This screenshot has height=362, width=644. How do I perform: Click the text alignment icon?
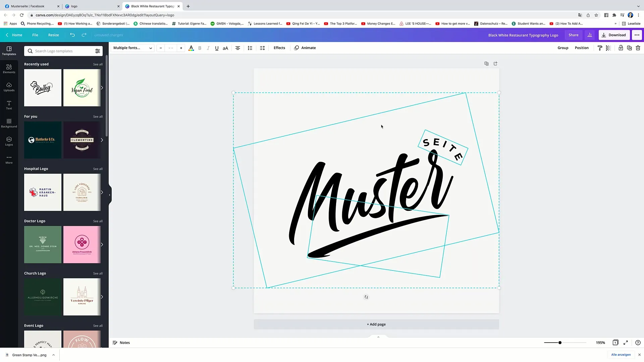(237, 48)
